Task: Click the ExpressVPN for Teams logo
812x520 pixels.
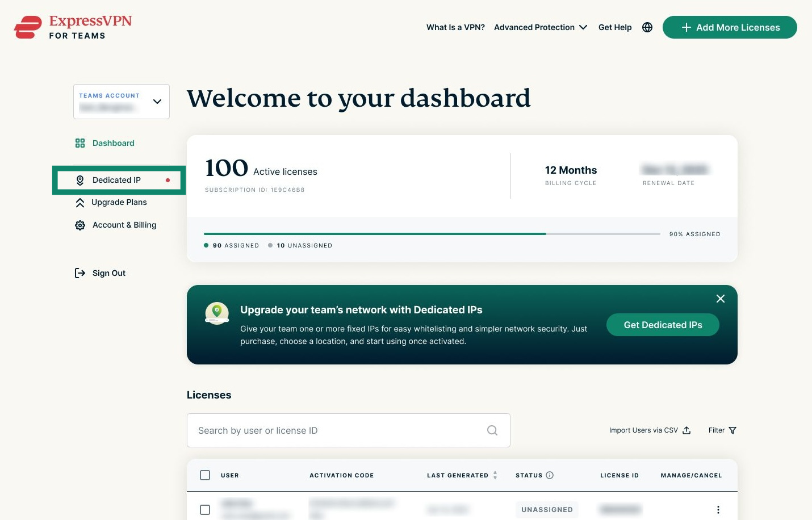Action: (x=73, y=27)
